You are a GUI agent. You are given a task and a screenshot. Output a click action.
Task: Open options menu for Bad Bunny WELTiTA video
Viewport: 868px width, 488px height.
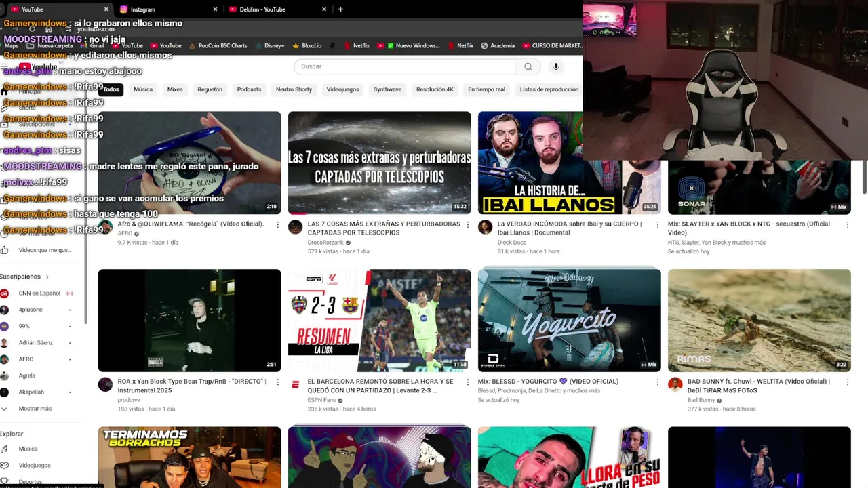(847, 382)
